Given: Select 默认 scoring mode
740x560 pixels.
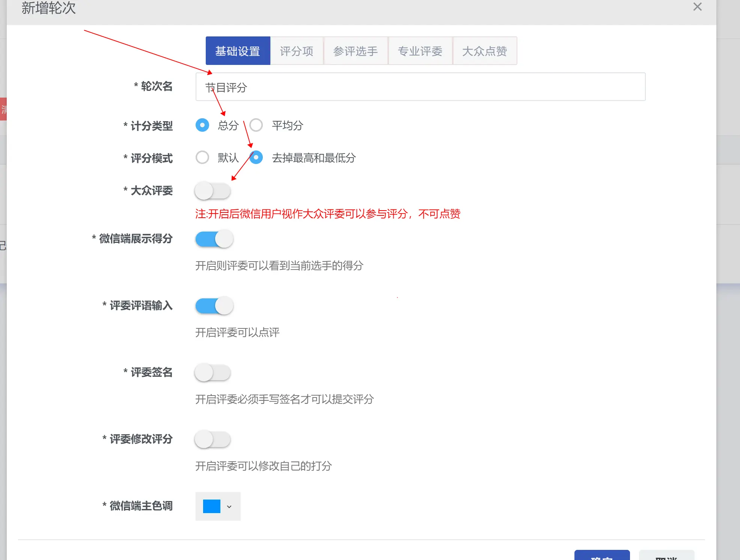Looking at the screenshot, I should point(202,157).
